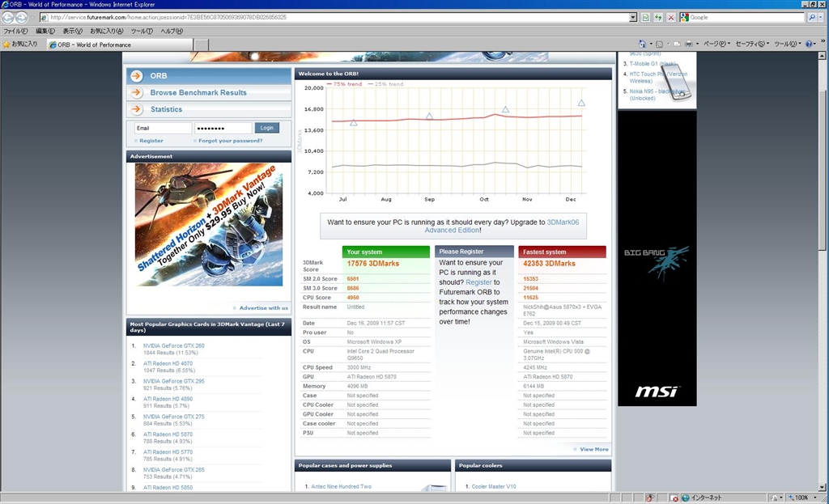Open search provider dropdown arrow
The image size is (829, 504).
pyautogui.click(x=821, y=18)
